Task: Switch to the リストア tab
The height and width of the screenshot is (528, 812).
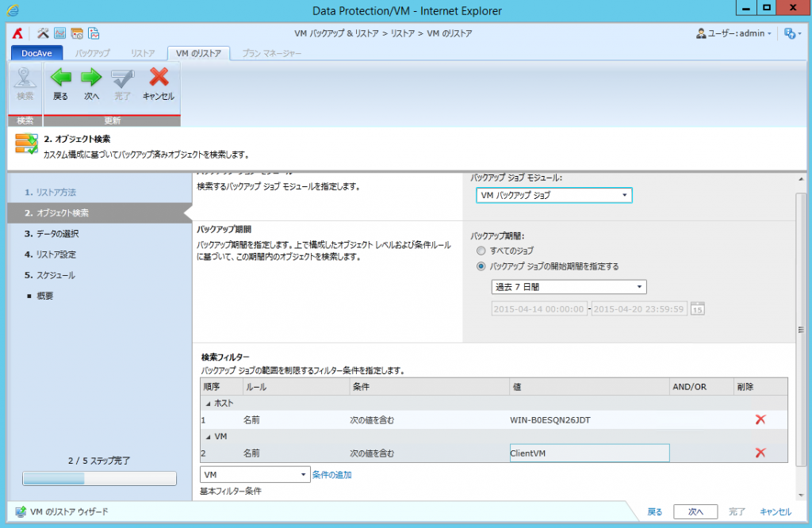Action: click(x=143, y=53)
